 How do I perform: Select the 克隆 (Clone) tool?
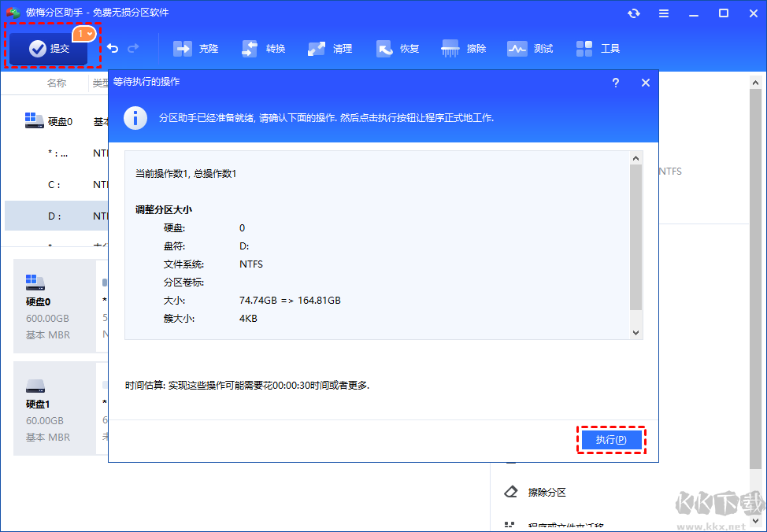(195, 48)
